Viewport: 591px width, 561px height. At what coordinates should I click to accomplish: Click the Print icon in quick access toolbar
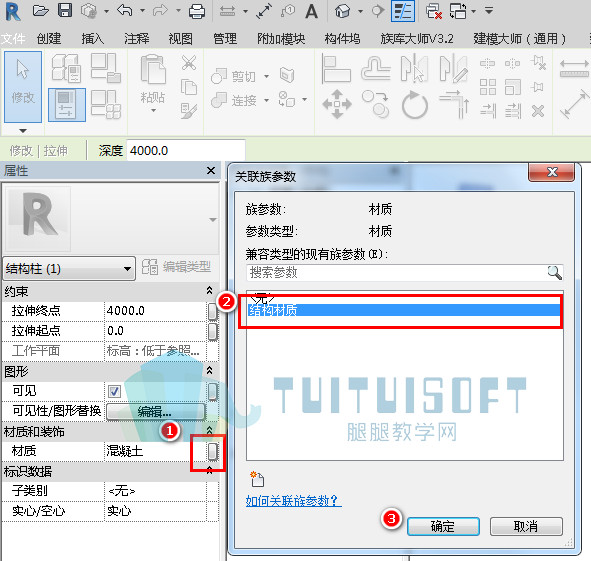tap(196, 11)
